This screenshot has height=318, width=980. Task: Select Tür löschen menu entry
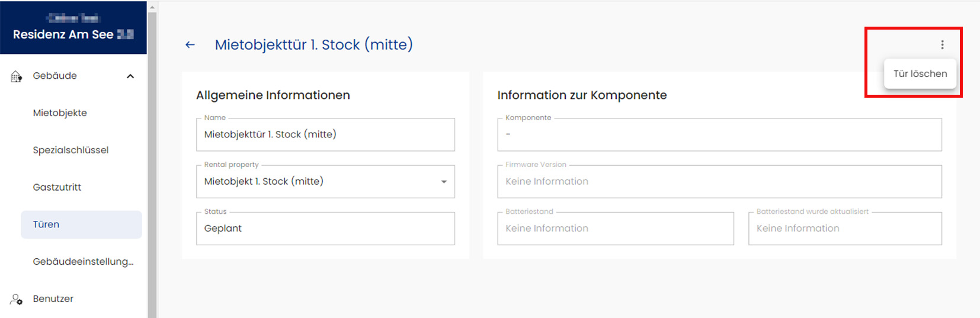(x=920, y=74)
